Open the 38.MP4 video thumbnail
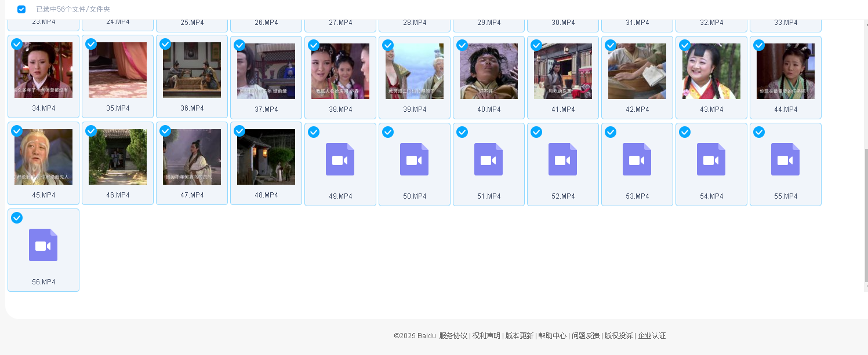 340,71
